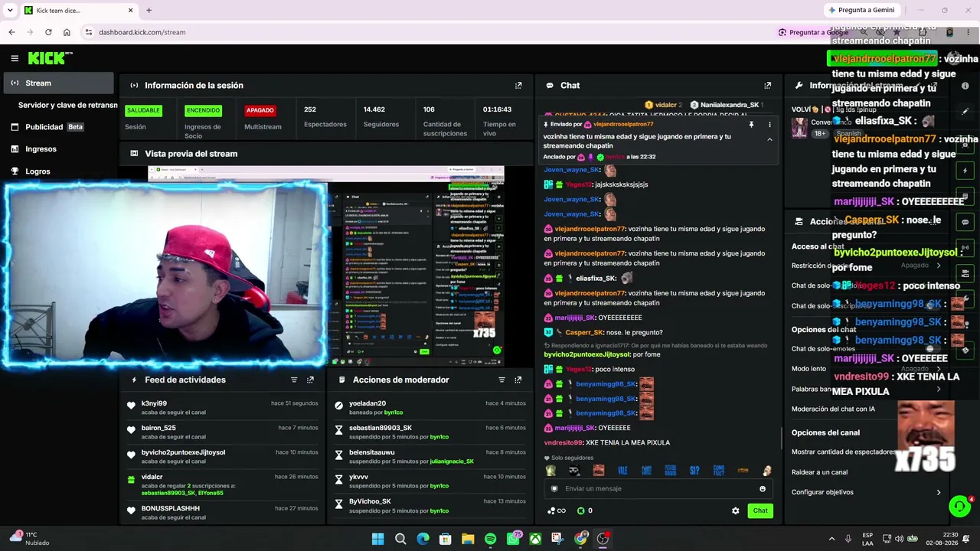
Task: Pick the SI? emote
Action: coord(694,471)
